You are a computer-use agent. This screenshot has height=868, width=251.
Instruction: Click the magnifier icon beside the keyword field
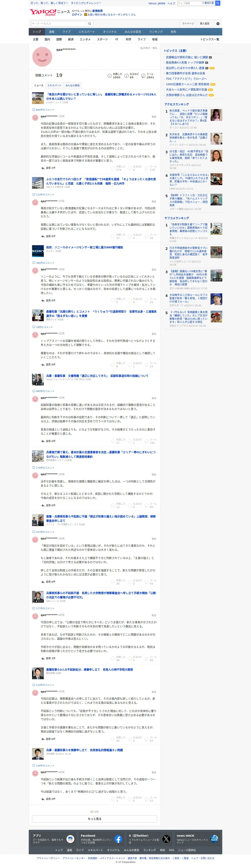click(x=90, y=24)
